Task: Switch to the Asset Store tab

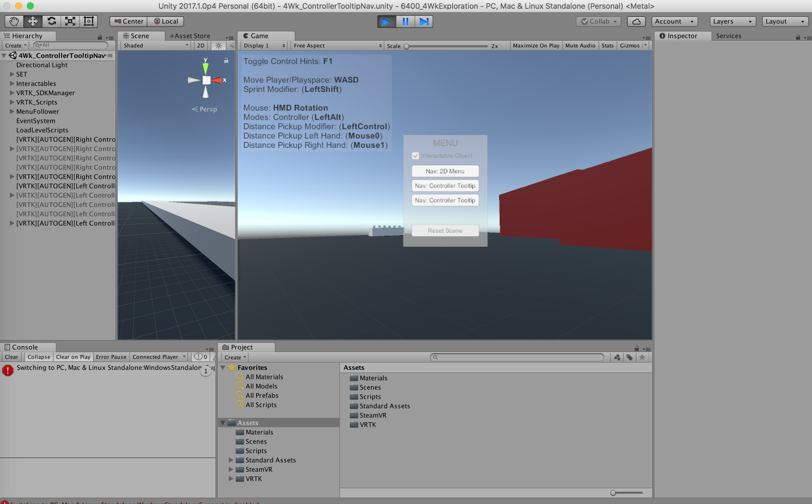Action: [190, 36]
